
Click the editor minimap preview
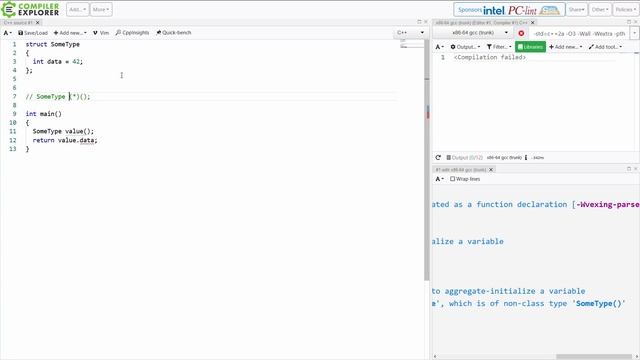click(411, 44)
